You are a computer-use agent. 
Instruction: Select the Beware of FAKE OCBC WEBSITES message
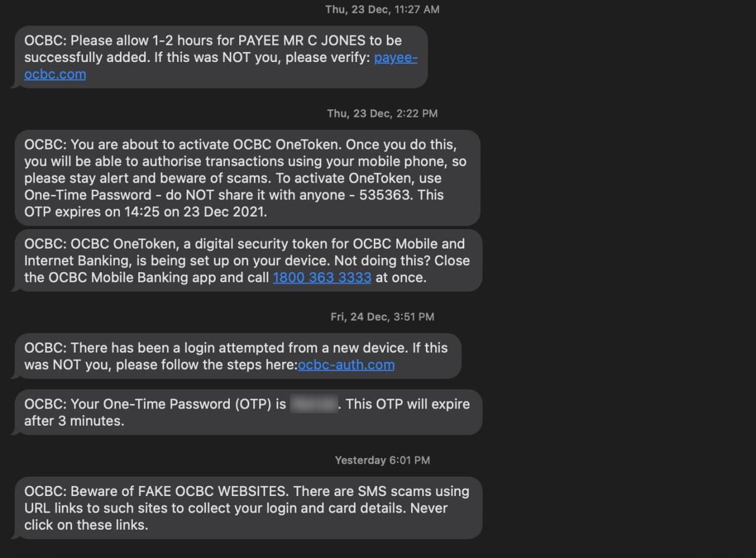(x=247, y=508)
